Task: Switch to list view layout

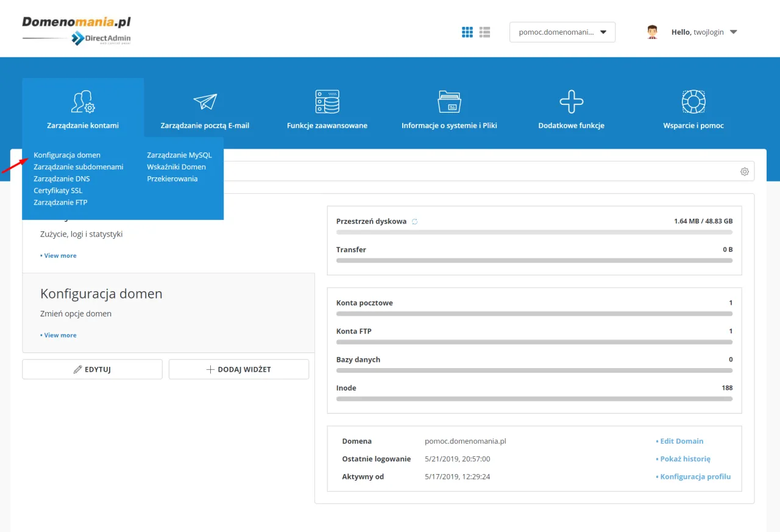Action: click(x=484, y=32)
